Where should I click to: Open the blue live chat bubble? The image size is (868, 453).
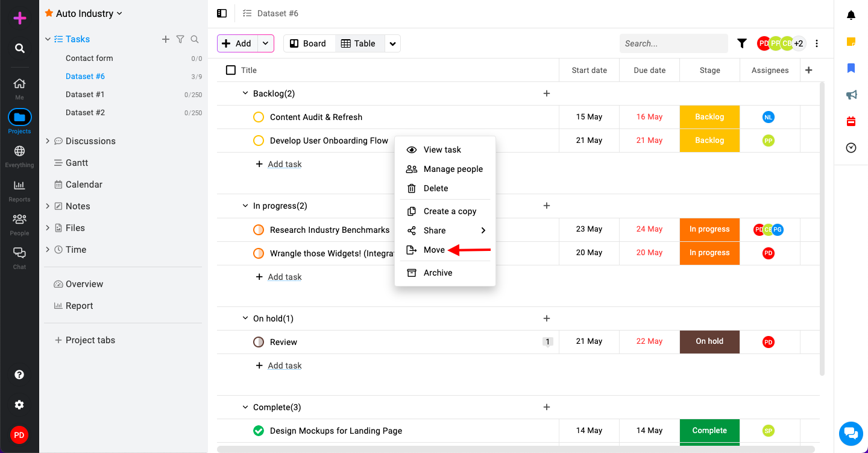(x=851, y=433)
